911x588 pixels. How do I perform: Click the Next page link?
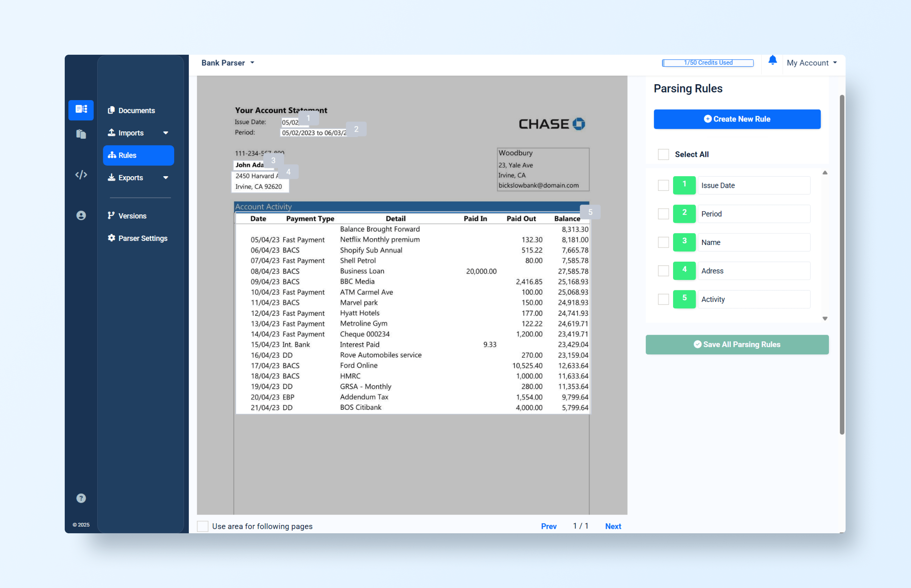pos(613,526)
